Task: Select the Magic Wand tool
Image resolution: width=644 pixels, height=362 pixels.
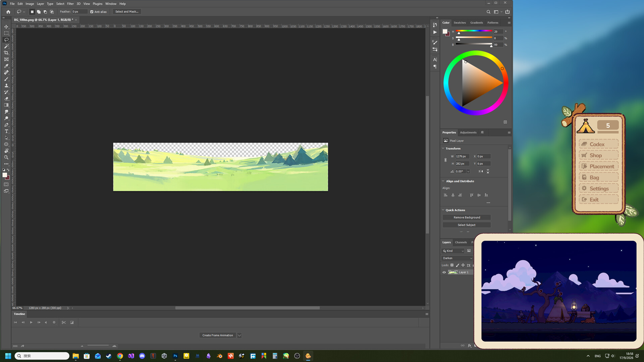Action: point(6,46)
